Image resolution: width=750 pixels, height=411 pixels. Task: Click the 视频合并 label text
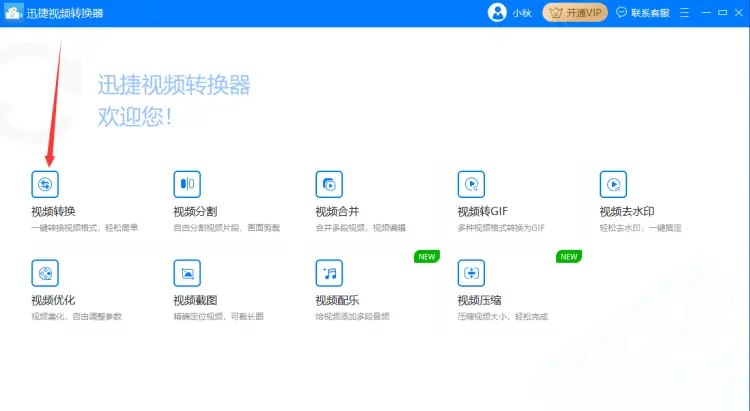[337, 211]
